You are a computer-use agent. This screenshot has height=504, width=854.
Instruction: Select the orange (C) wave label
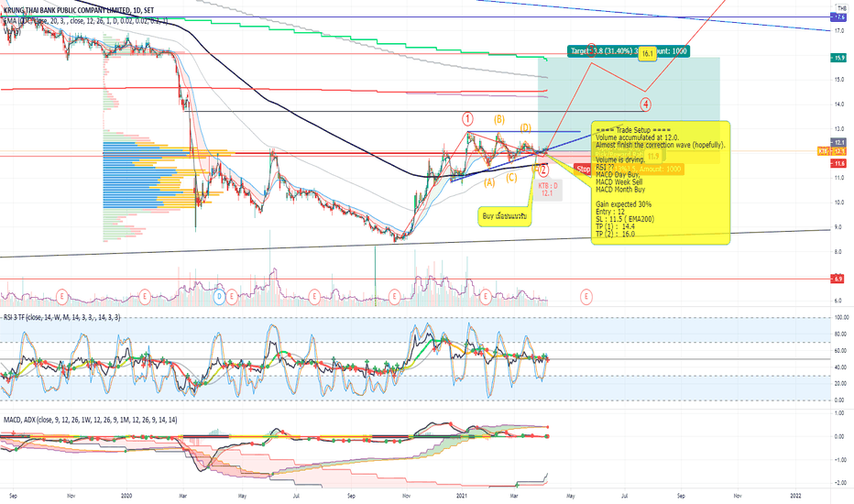(x=511, y=178)
